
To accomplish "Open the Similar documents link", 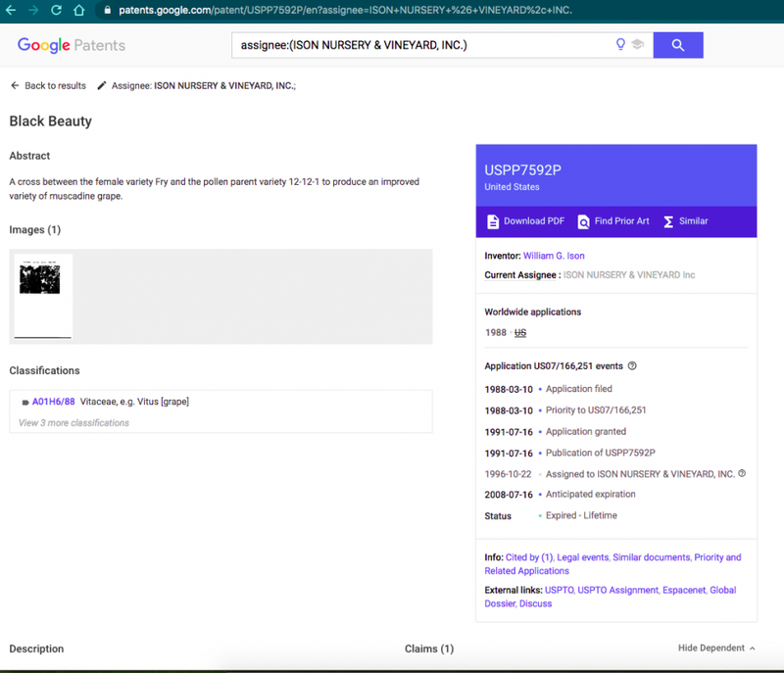I will (x=651, y=557).
